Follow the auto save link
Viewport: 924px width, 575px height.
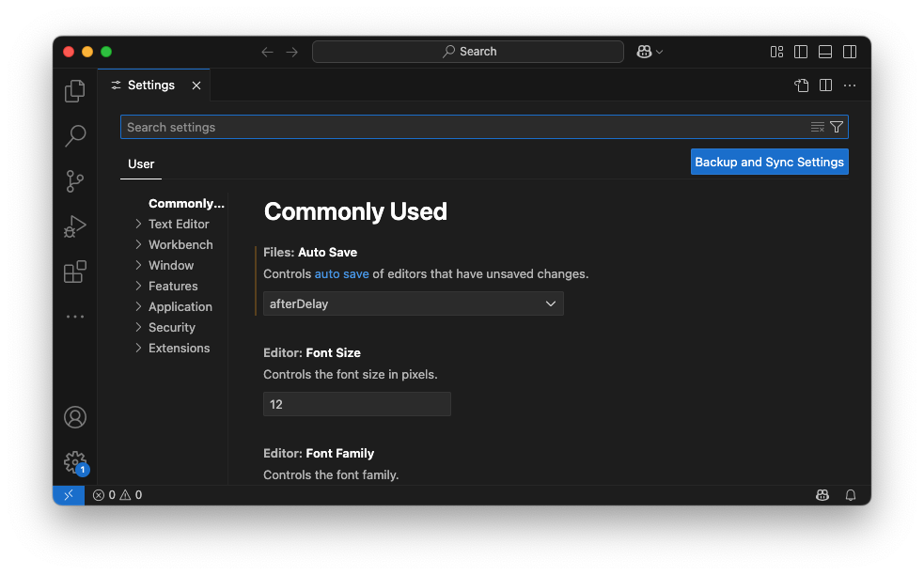341,274
